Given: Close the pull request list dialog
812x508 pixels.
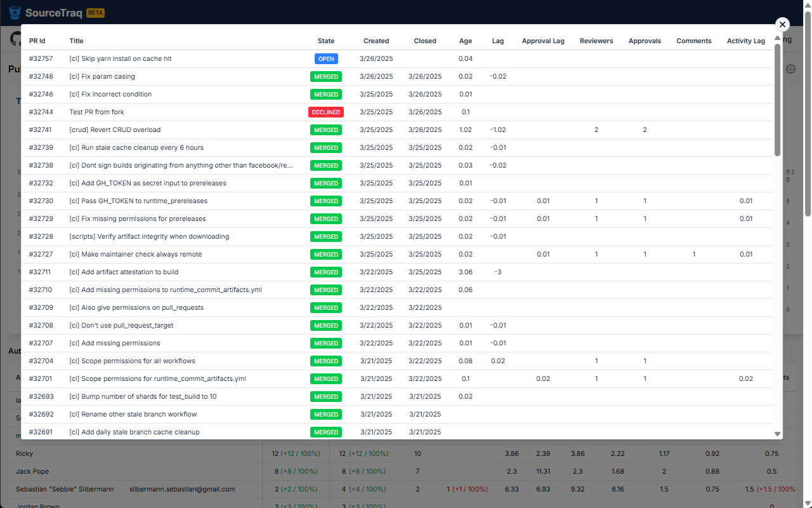Looking at the screenshot, I should click(x=782, y=24).
